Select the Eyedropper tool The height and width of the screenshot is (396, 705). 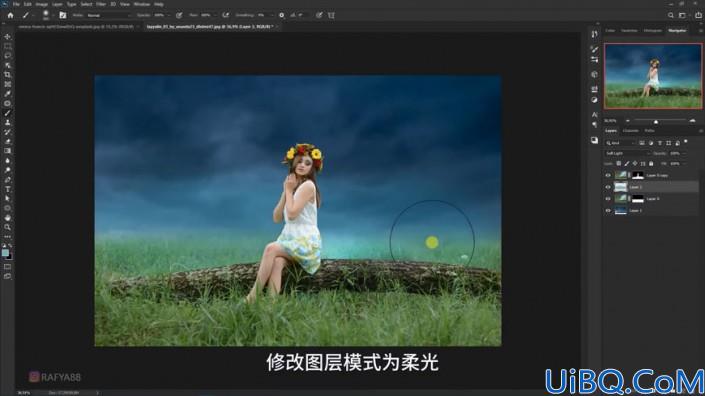8,93
